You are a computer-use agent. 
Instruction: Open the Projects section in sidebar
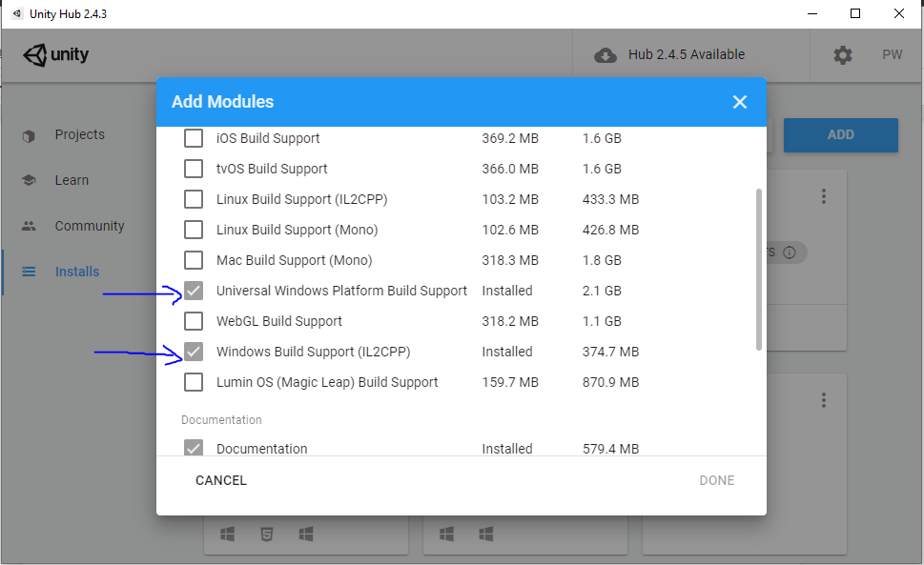79,134
